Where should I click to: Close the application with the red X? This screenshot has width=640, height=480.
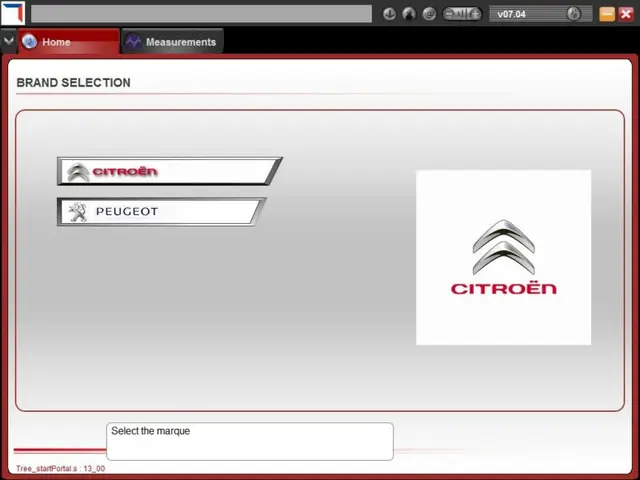[626, 14]
